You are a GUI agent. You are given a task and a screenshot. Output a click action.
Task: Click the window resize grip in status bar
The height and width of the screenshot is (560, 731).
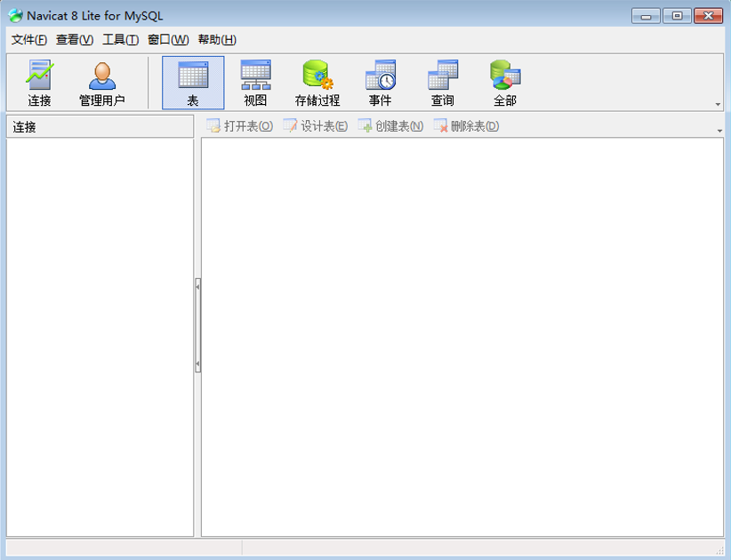tap(719, 550)
